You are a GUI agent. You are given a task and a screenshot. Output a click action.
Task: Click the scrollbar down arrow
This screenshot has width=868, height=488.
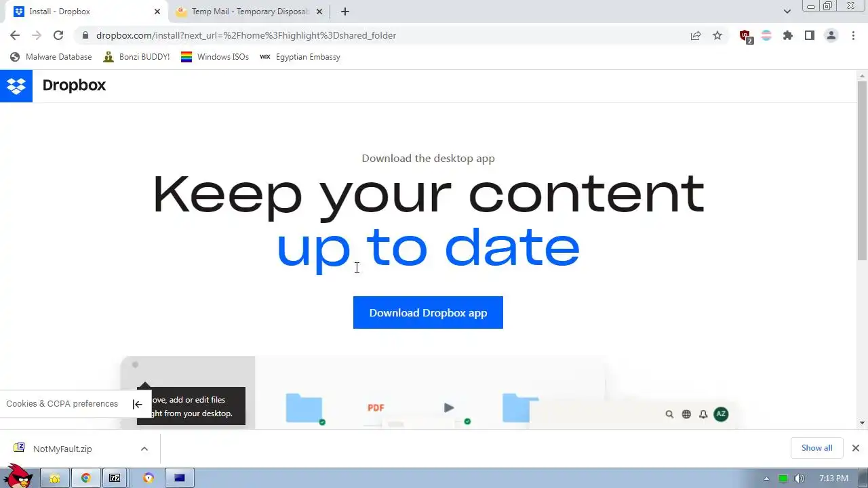[x=862, y=423]
